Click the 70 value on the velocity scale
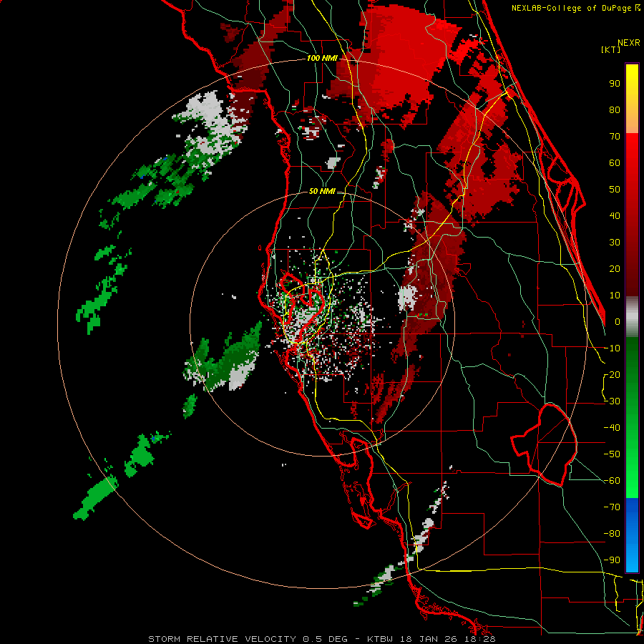Viewport: 644px width, 644px height. click(615, 137)
